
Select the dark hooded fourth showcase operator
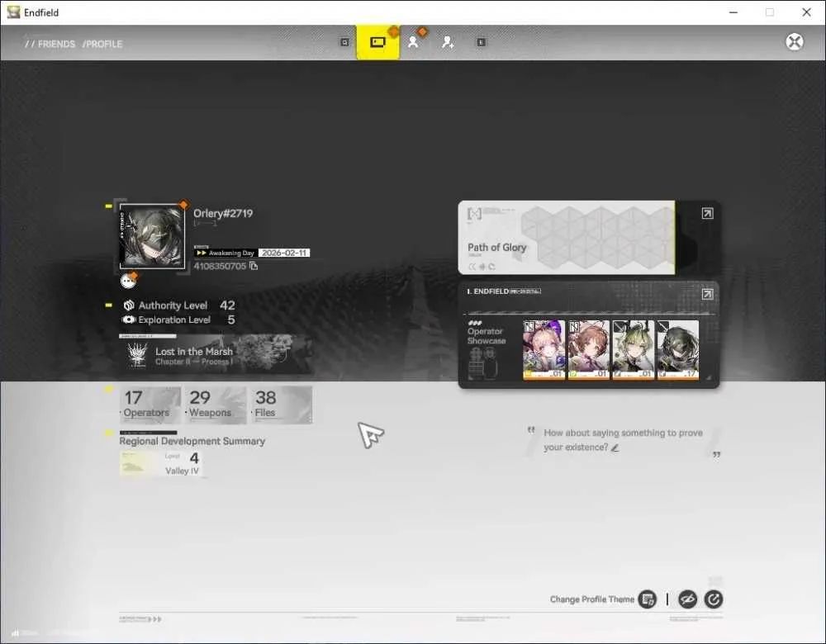tap(678, 349)
